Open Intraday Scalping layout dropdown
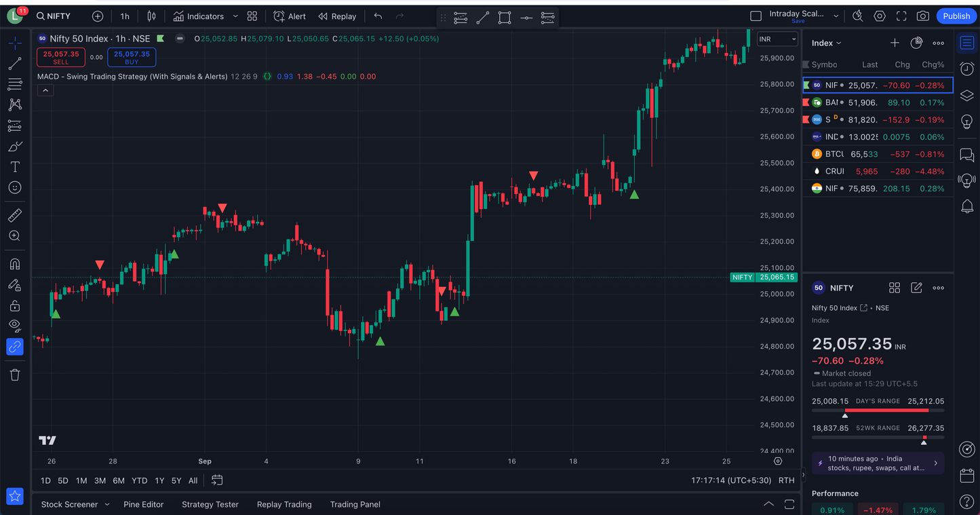 836,16
